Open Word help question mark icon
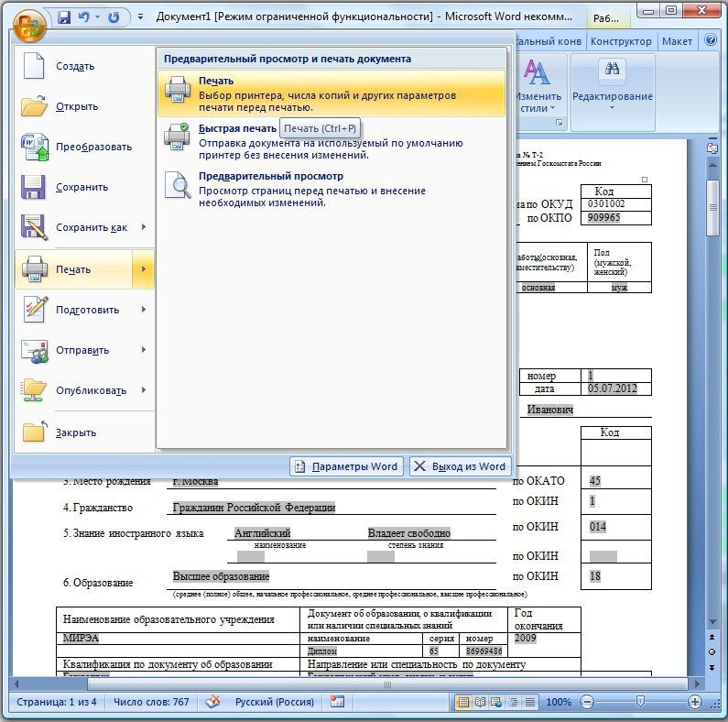Image resolution: width=728 pixels, height=722 pixels. click(711, 40)
